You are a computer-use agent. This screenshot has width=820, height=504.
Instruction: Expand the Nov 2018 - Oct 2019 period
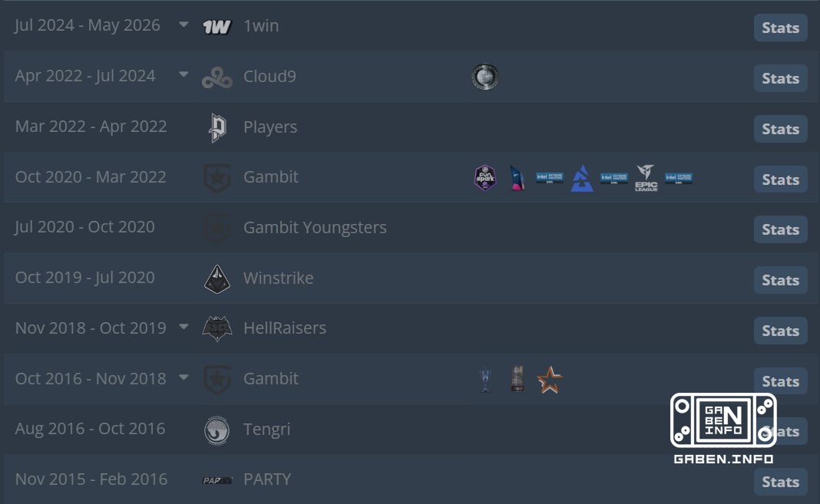click(x=184, y=327)
